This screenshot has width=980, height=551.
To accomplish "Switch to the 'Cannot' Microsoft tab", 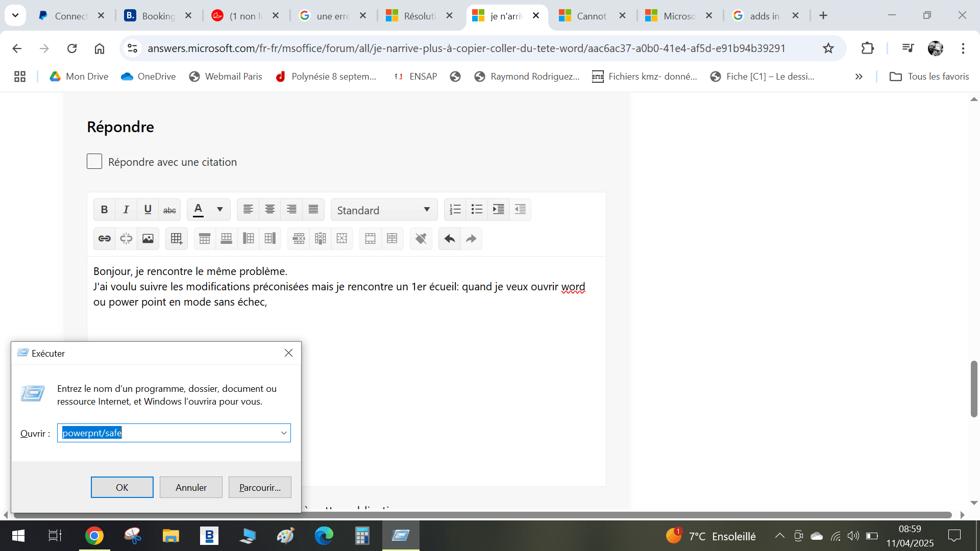I will pos(591,16).
